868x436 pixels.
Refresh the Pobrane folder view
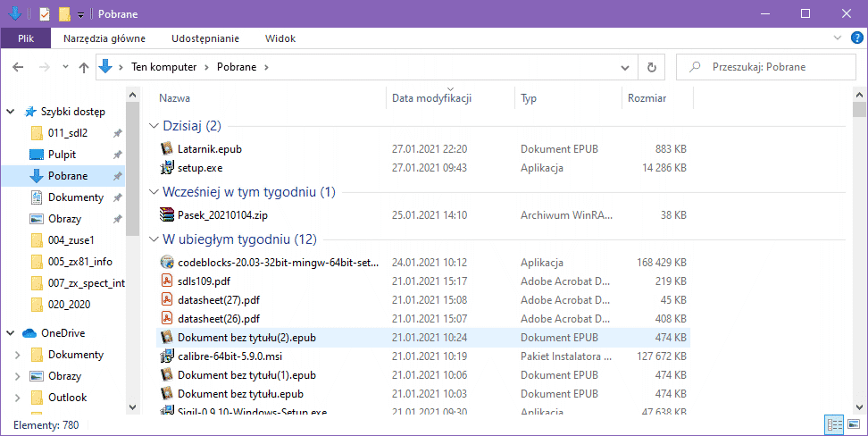pos(652,67)
